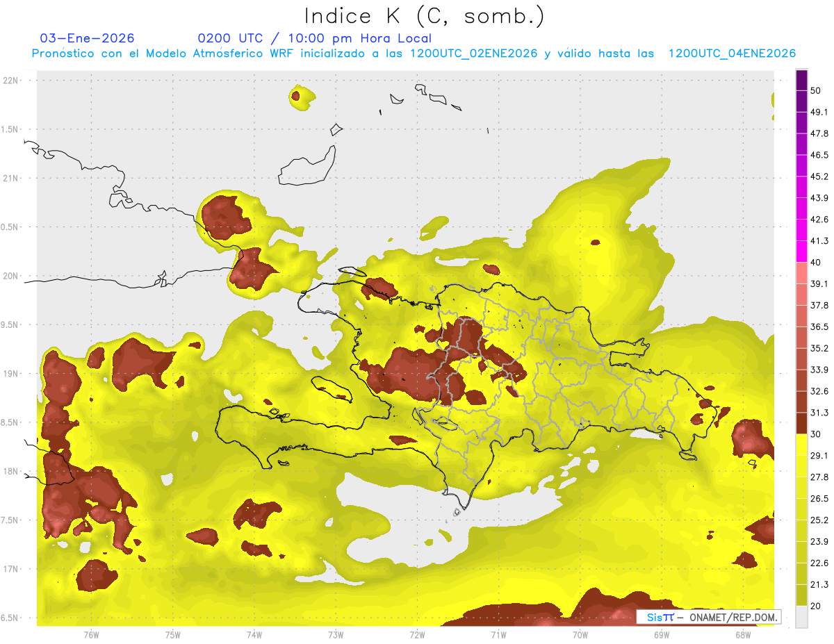Click the "76W" longitude axis label
Screen dimensions: 834x644
(91, 634)
